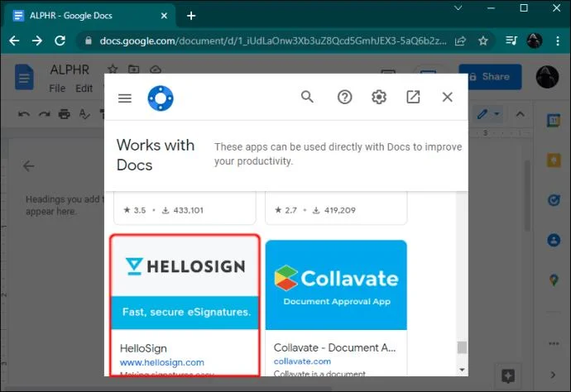Viewport: 571px width, 392px height.
Task: Go back in Chrome browser
Action: tap(14, 41)
